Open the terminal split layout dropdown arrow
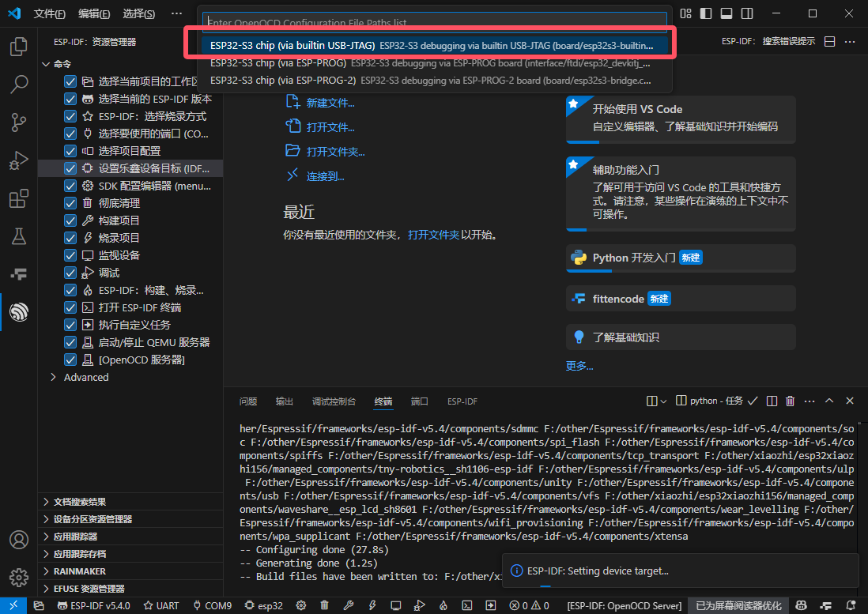The image size is (868, 614). click(663, 401)
